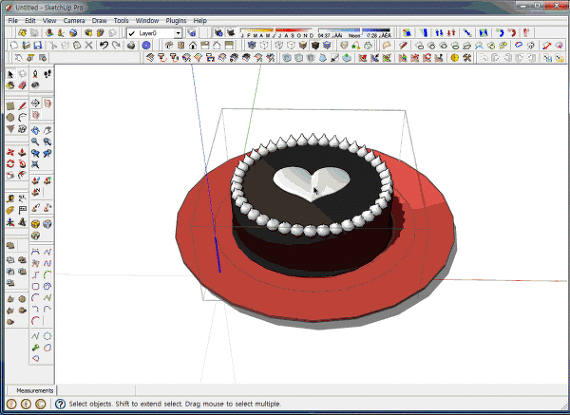Image resolution: width=570 pixels, height=415 pixels.
Task: Open the Window menu
Action: pyautogui.click(x=147, y=21)
